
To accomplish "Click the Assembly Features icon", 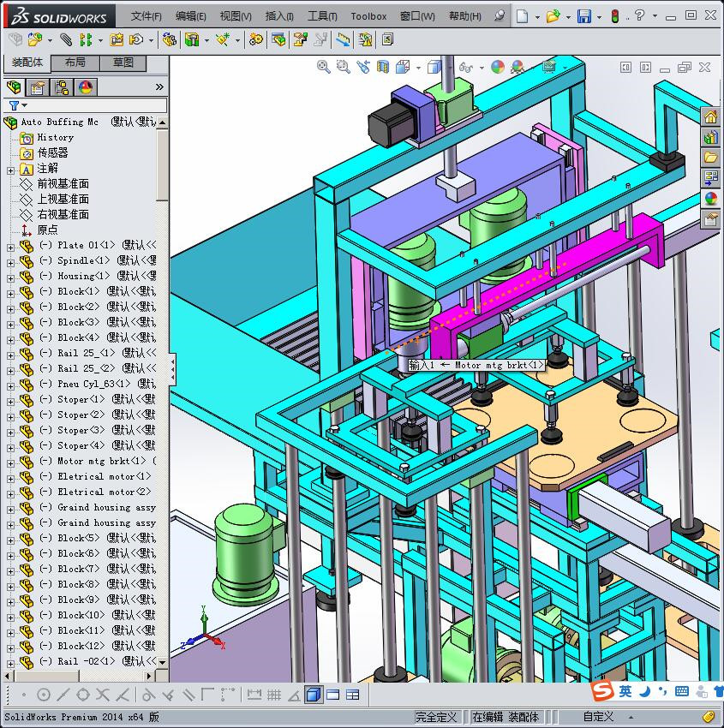I will pos(192,40).
